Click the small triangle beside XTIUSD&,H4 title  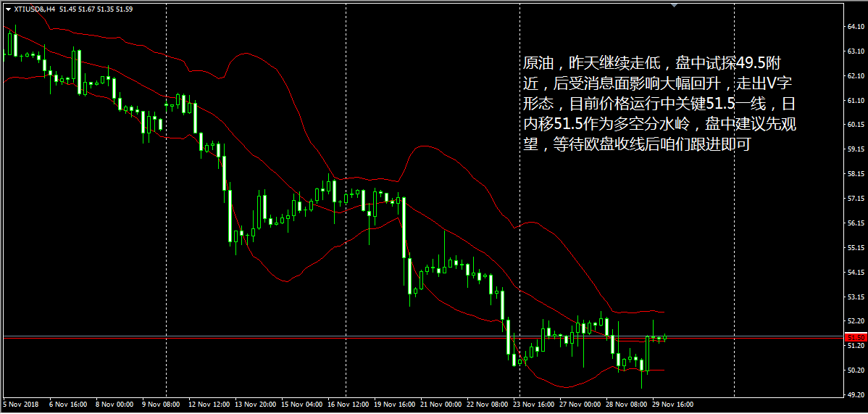click(8, 9)
